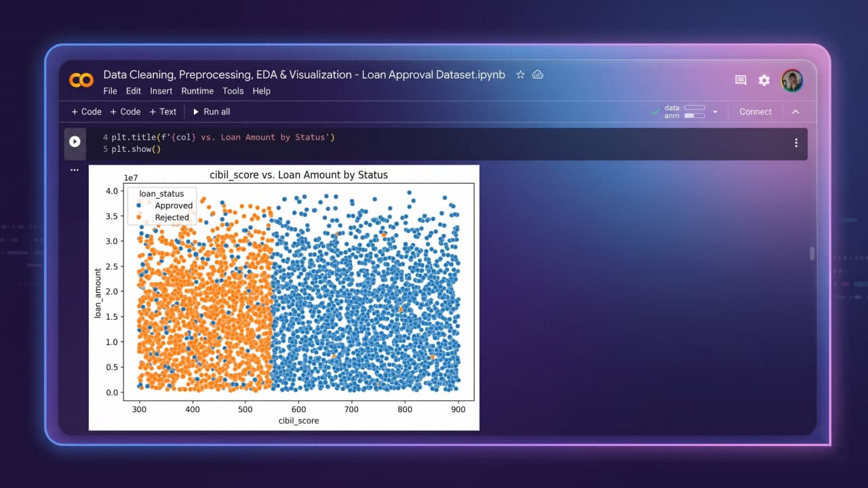Image resolution: width=868 pixels, height=488 pixels.
Task: Open the File menu
Action: pos(110,91)
